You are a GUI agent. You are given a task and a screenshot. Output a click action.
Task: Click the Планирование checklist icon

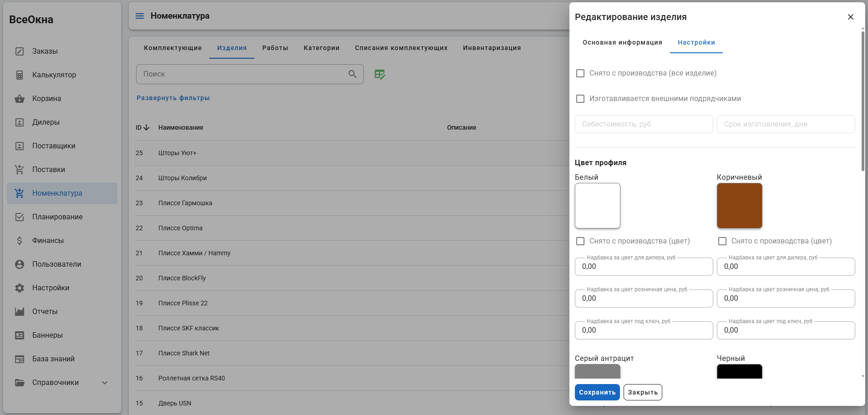[20, 217]
